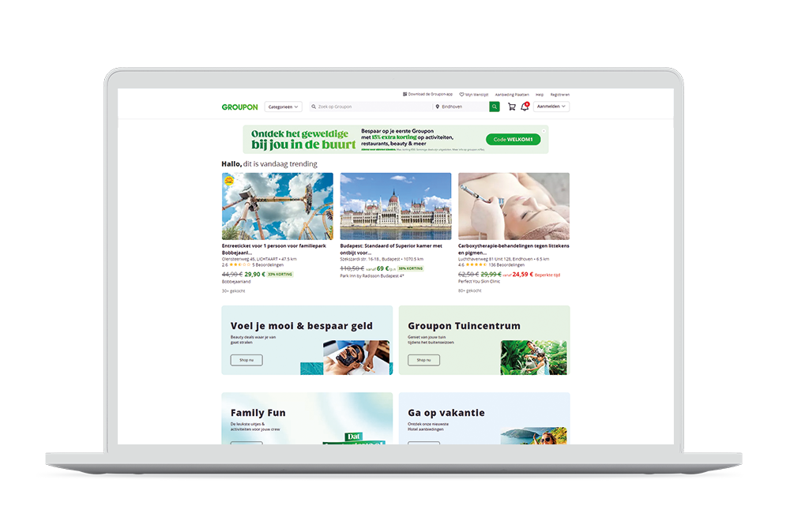The image size is (790, 532).
Task: Click the Groupon Tuincentrum heading
Action: pyautogui.click(x=464, y=326)
